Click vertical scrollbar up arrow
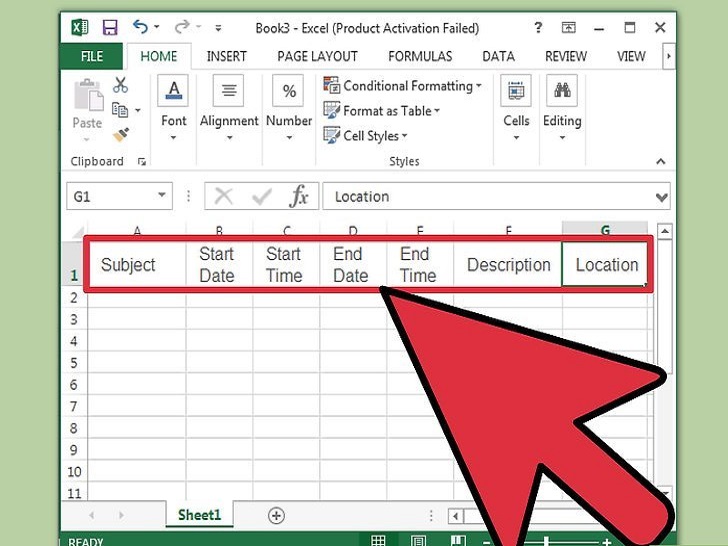The image size is (728, 546). click(x=665, y=231)
